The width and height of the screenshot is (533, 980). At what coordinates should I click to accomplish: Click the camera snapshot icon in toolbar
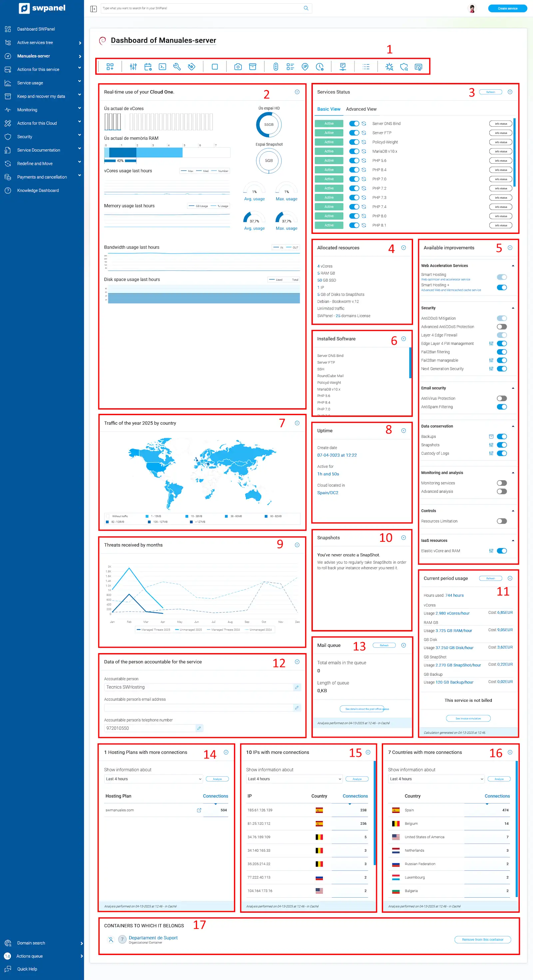click(238, 67)
